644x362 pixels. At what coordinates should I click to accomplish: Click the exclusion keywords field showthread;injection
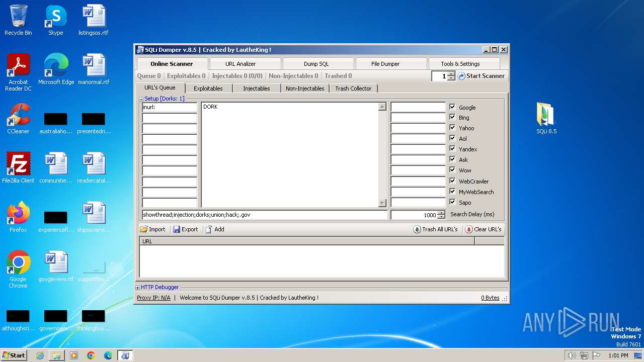pos(265,215)
